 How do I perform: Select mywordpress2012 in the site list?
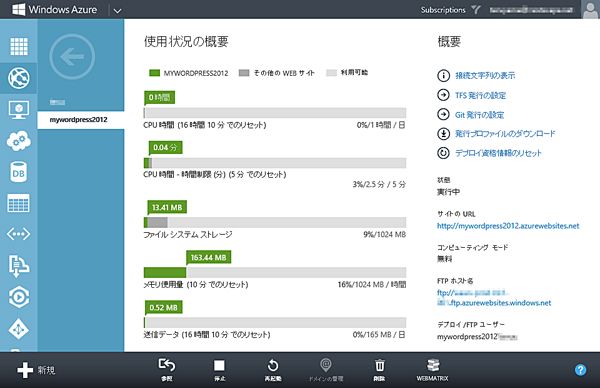(x=81, y=120)
